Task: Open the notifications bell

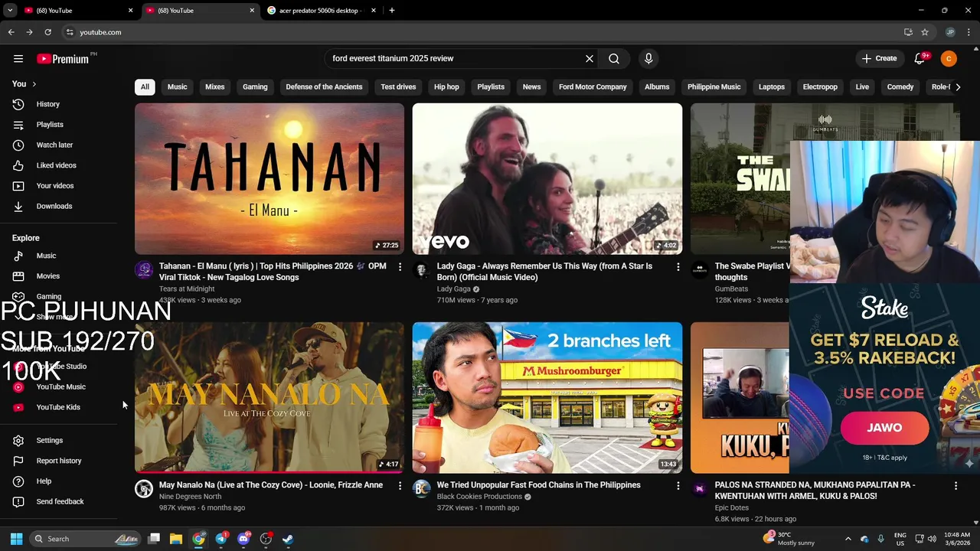Action: click(920, 59)
